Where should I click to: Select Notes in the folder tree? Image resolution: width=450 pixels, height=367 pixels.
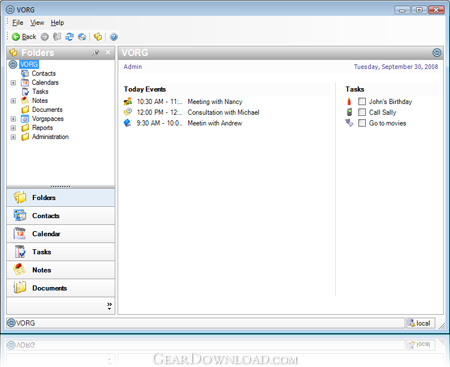coord(40,100)
